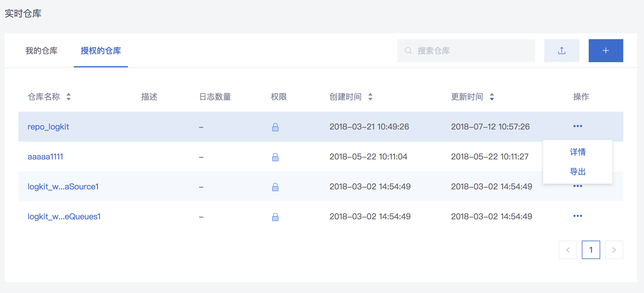Sort by 创建时间 using sort arrows

click(370, 97)
